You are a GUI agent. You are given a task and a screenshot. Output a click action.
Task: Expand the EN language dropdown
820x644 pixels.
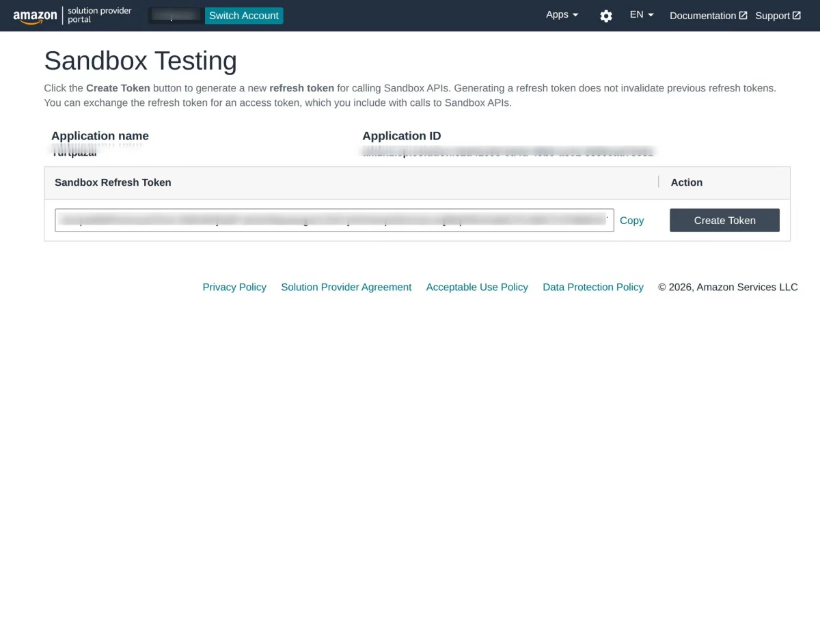(x=642, y=14)
